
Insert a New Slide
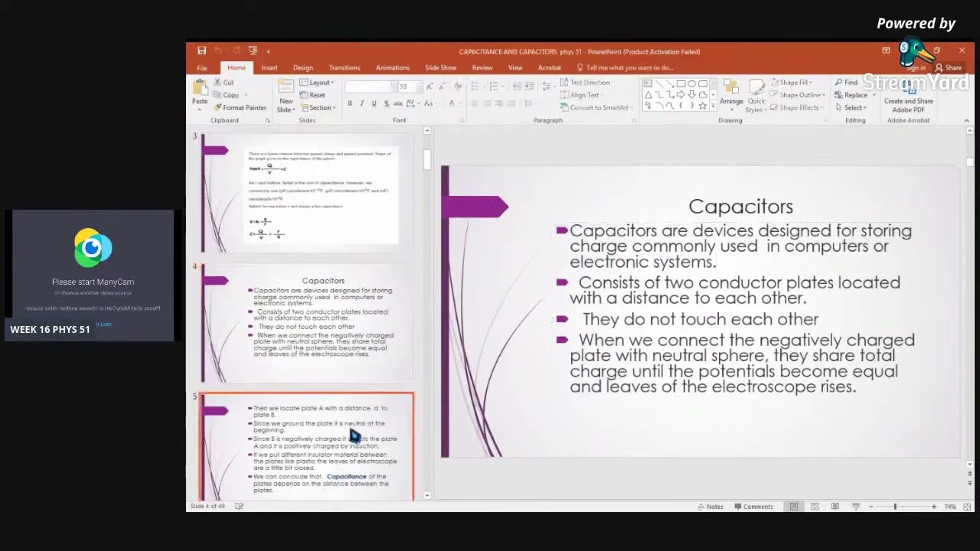pyautogui.click(x=286, y=96)
